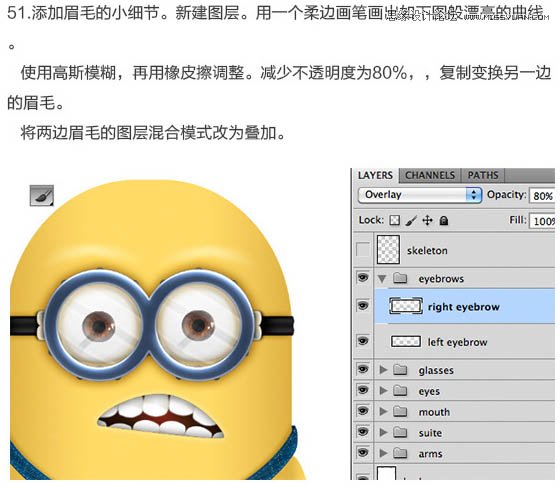This screenshot has width=560, height=491.
Task: Toggle visibility of the arms group
Action: pyautogui.click(x=363, y=453)
